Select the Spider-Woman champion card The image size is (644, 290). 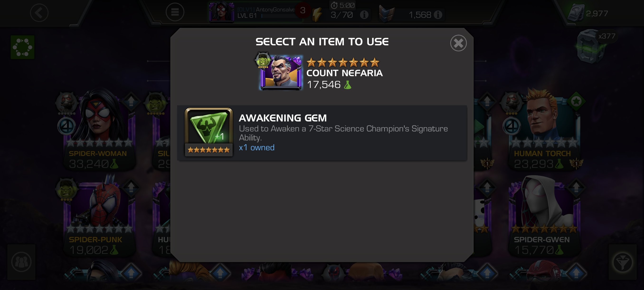99,130
